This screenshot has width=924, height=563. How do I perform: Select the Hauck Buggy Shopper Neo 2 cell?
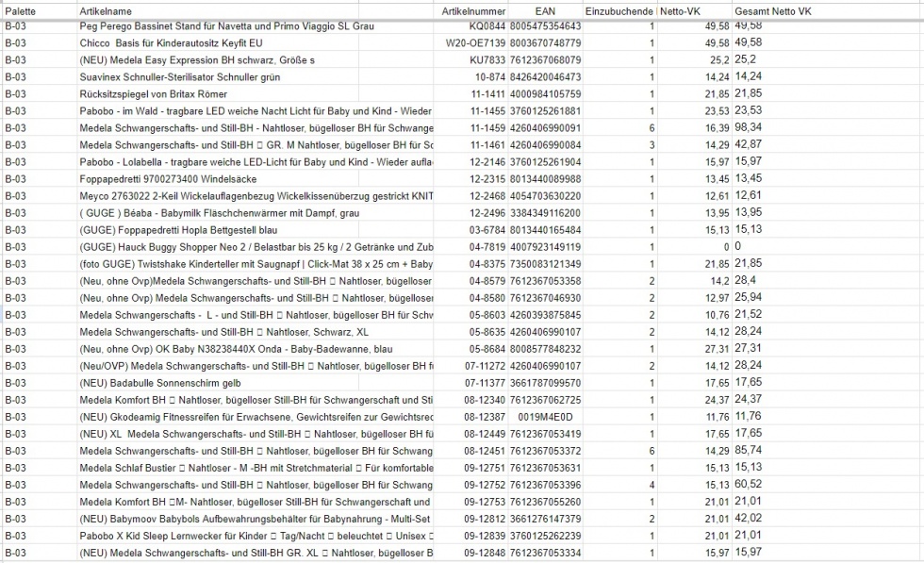point(256,247)
